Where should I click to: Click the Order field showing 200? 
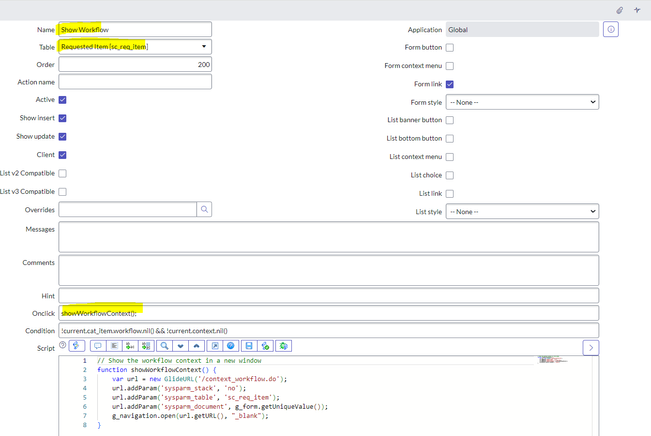(135, 64)
